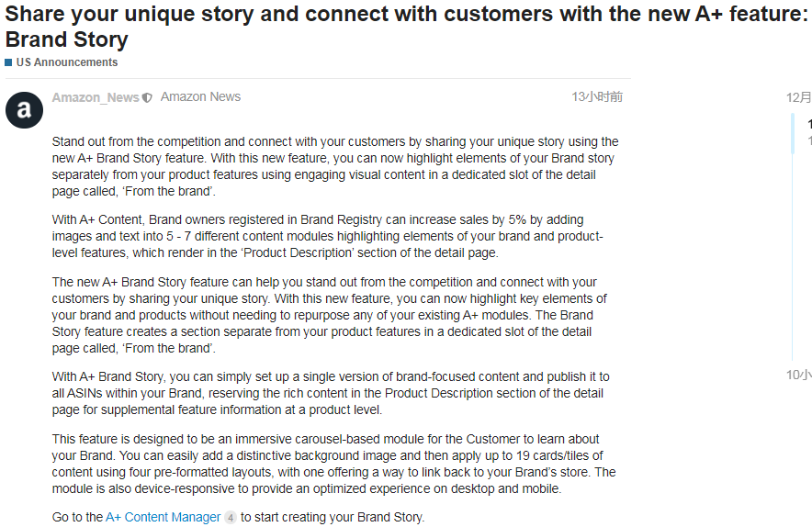Click the paragraph starting 'With A+ Brand Story, you can'
812x527 pixels.
[331, 393]
